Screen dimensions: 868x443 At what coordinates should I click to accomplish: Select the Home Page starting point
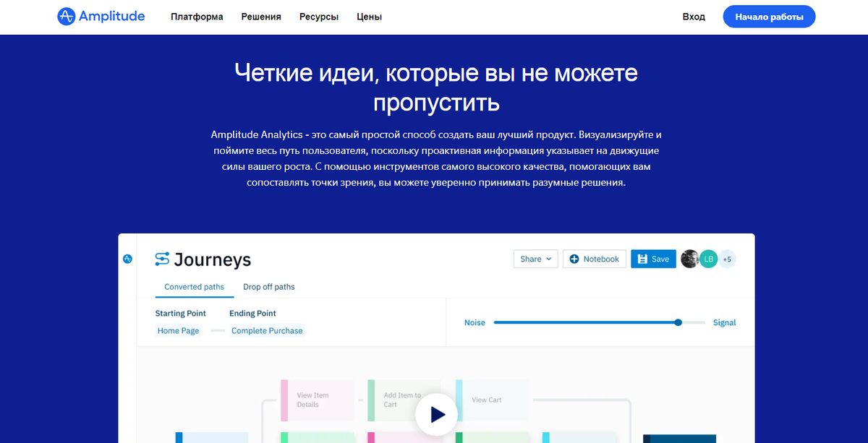[x=179, y=331]
